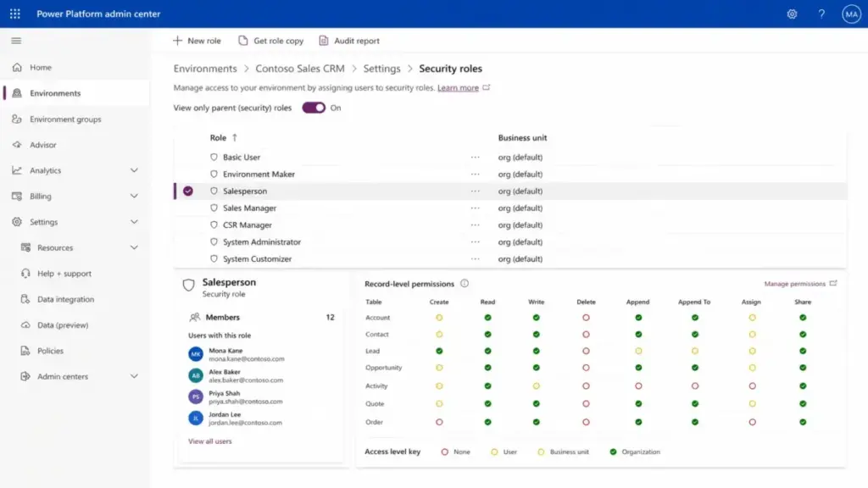
Task: Click the Get role copy document icon
Action: point(243,41)
